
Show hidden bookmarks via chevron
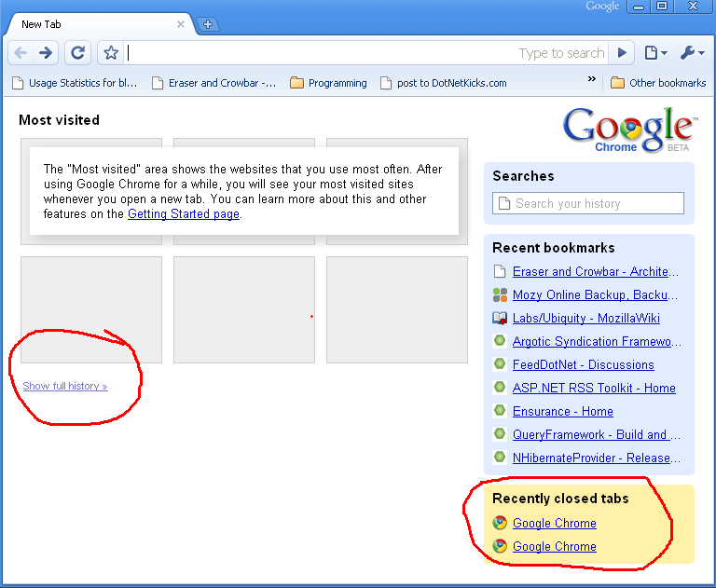592,79
